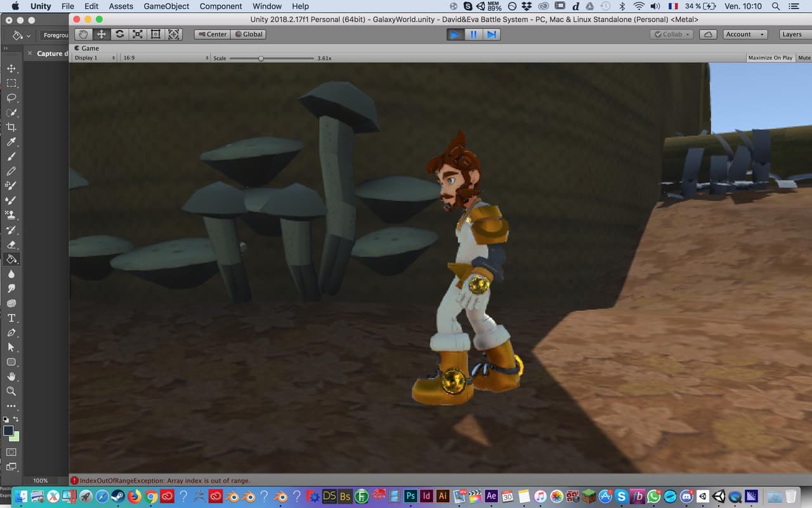The width and height of the screenshot is (812, 508).
Task: Select Unity's Rect transform tool
Action: (x=156, y=34)
